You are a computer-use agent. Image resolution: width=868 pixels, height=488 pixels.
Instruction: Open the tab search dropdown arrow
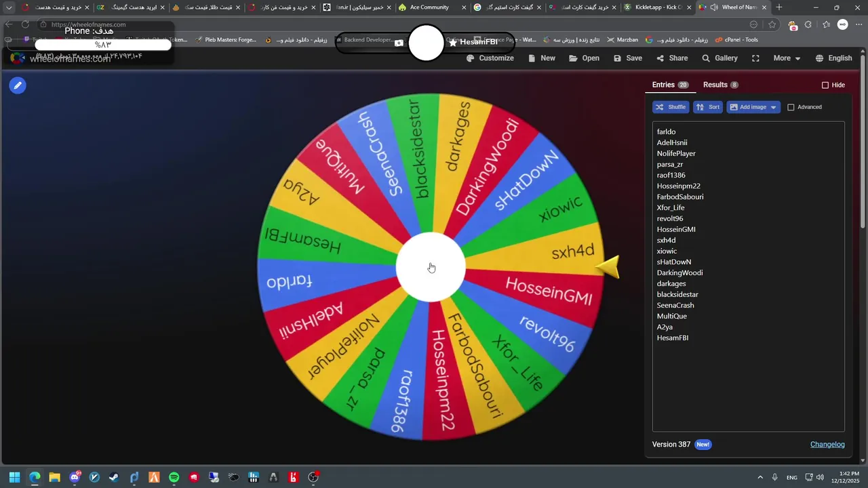pos(9,7)
